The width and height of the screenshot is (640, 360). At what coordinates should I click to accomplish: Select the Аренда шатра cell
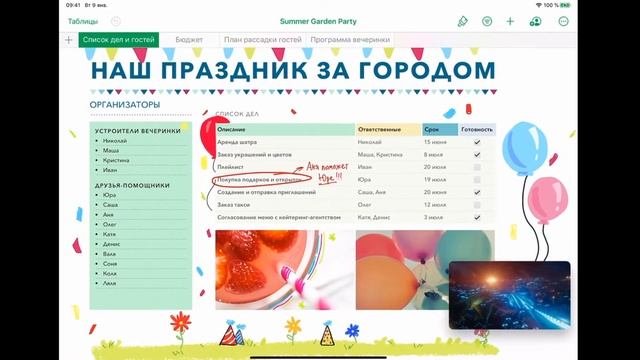pos(285,142)
